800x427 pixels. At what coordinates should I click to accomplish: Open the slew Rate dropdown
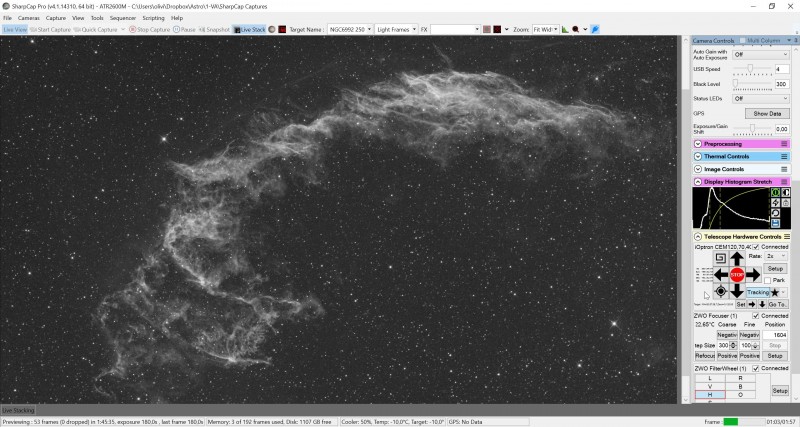point(776,256)
